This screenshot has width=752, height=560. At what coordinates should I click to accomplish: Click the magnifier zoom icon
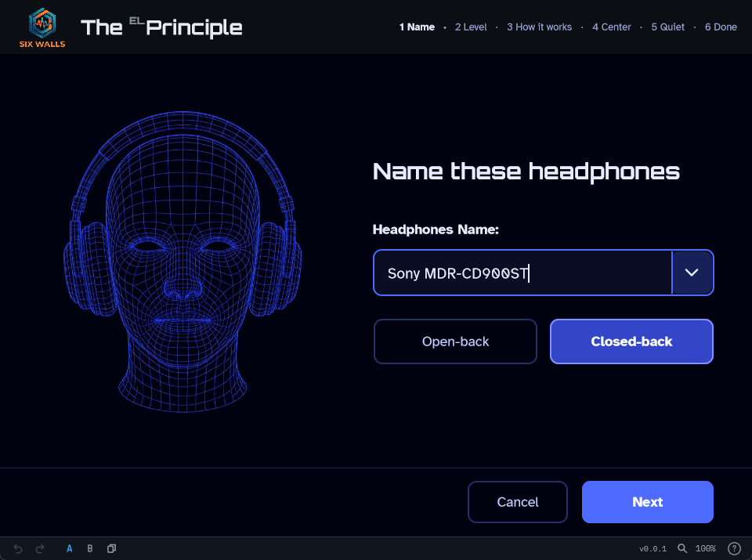click(x=681, y=548)
